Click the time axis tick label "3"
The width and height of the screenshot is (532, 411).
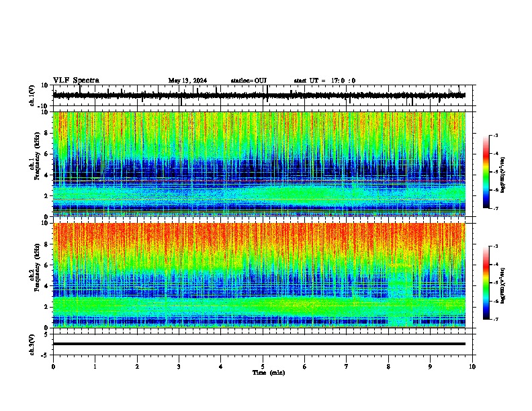tap(179, 367)
